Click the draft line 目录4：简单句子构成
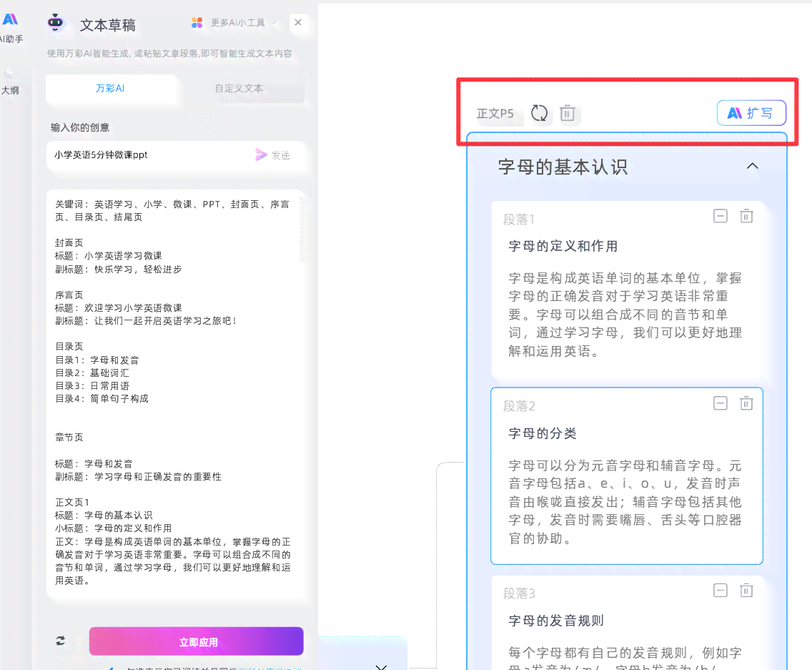812x670 pixels. pos(101,398)
